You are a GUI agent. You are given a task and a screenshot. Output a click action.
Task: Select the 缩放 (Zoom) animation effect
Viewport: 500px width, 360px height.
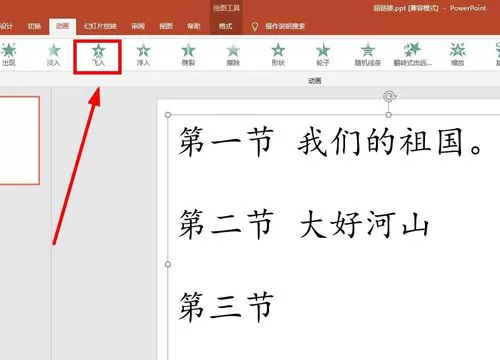coord(457,55)
